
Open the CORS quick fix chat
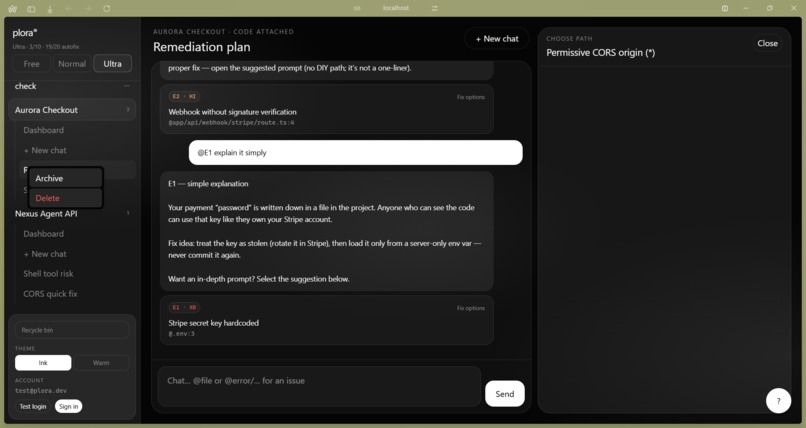point(50,294)
